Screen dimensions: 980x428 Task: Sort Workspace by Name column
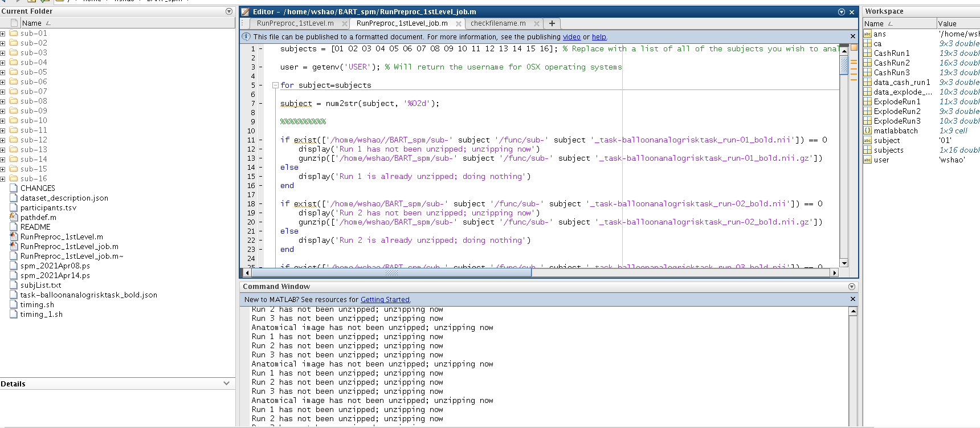(900, 23)
